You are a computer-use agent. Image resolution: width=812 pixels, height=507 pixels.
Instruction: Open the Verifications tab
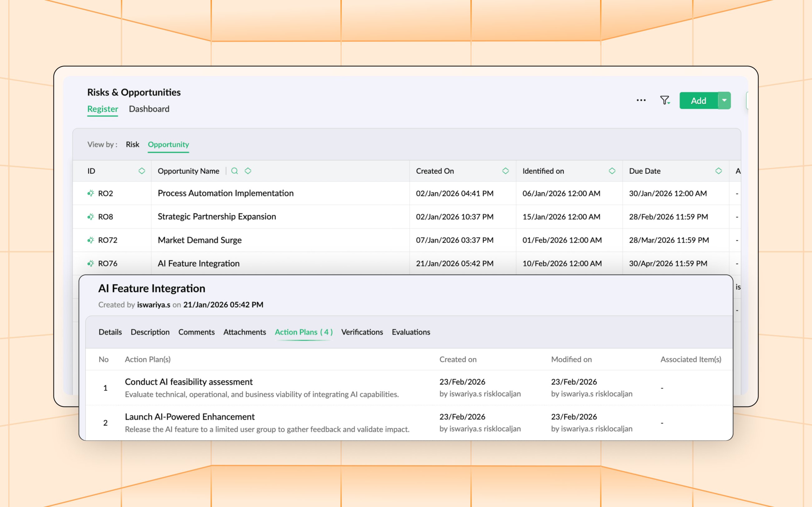(x=362, y=332)
